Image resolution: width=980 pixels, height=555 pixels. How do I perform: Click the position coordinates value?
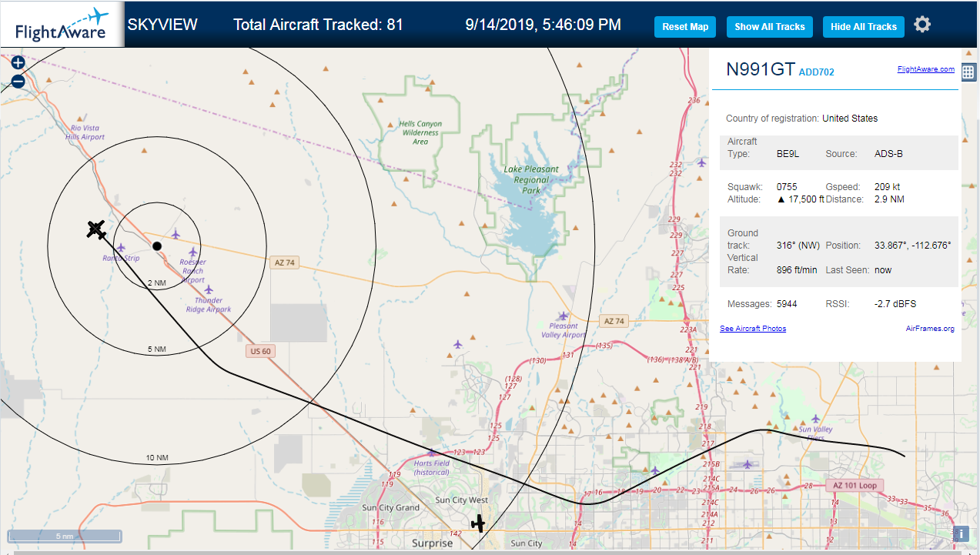coord(913,246)
